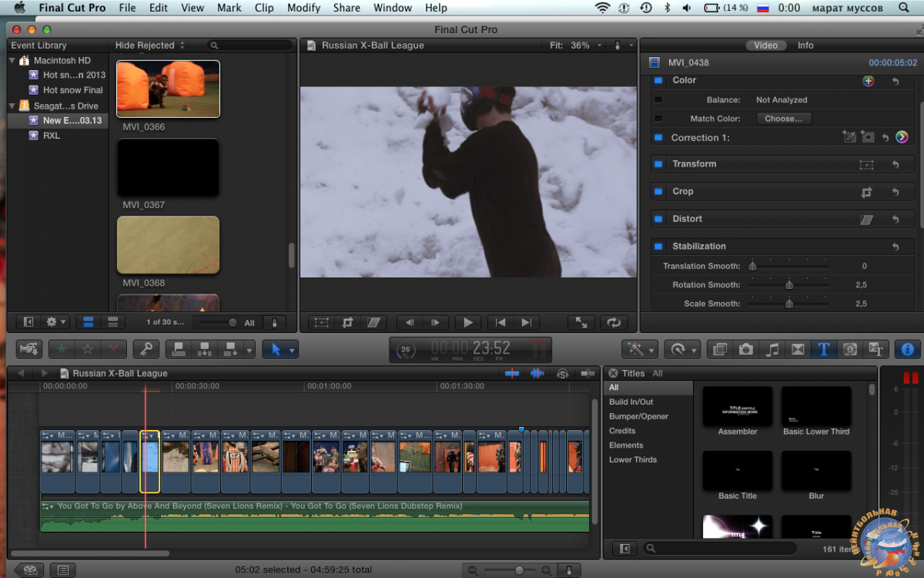
Task: Open the Effects Browser icon
Action: pos(719,349)
